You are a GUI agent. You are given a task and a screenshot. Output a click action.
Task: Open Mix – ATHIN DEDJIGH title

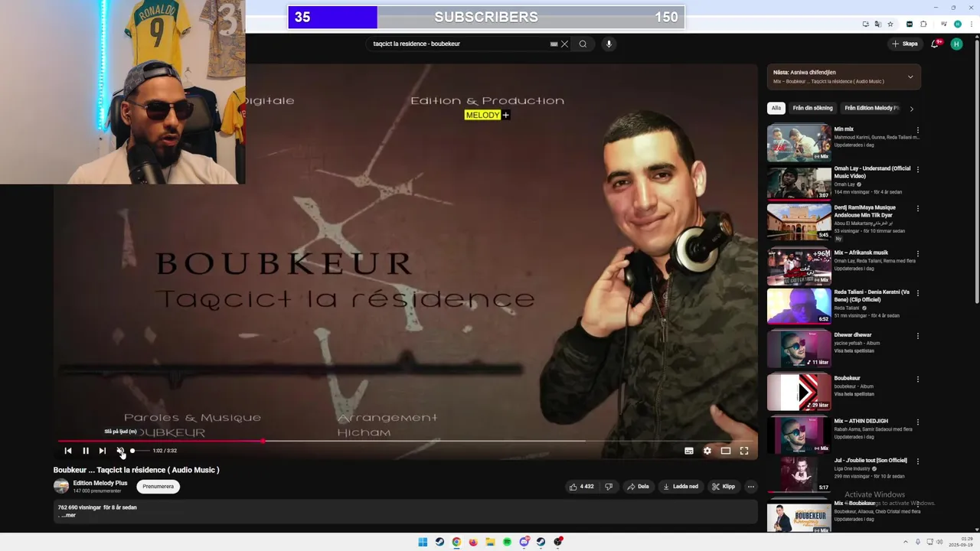click(861, 421)
